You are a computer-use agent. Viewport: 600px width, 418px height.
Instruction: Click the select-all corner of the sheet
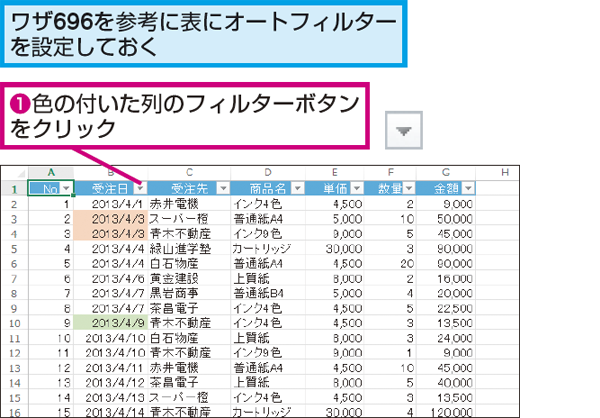pyautogui.click(x=15, y=173)
